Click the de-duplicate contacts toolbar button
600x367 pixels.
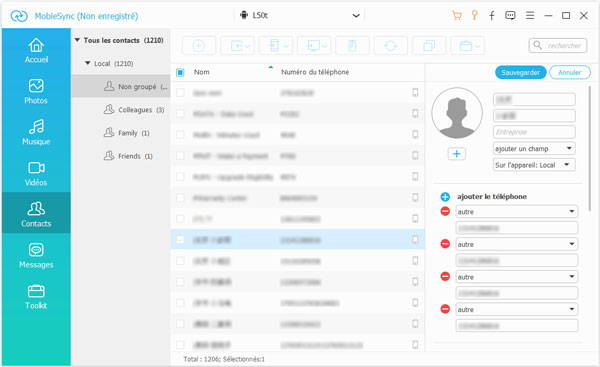tap(429, 46)
